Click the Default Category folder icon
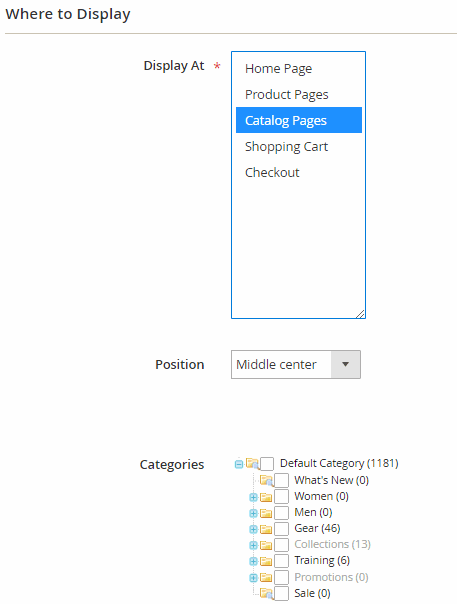 pyautogui.click(x=252, y=463)
